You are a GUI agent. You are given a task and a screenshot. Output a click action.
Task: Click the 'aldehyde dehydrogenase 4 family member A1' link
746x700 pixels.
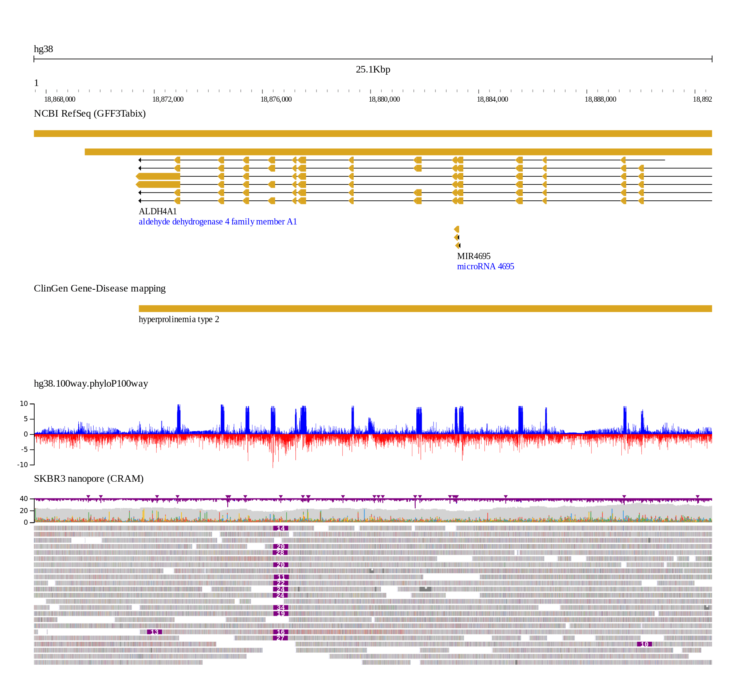(x=218, y=222)
